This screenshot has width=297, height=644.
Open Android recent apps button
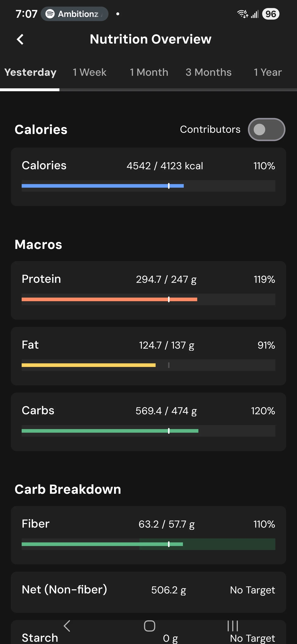233,626
